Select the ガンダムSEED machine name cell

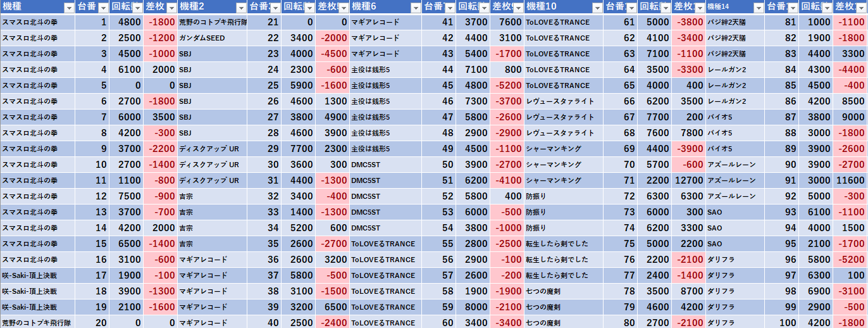click(x=213, y=38)
